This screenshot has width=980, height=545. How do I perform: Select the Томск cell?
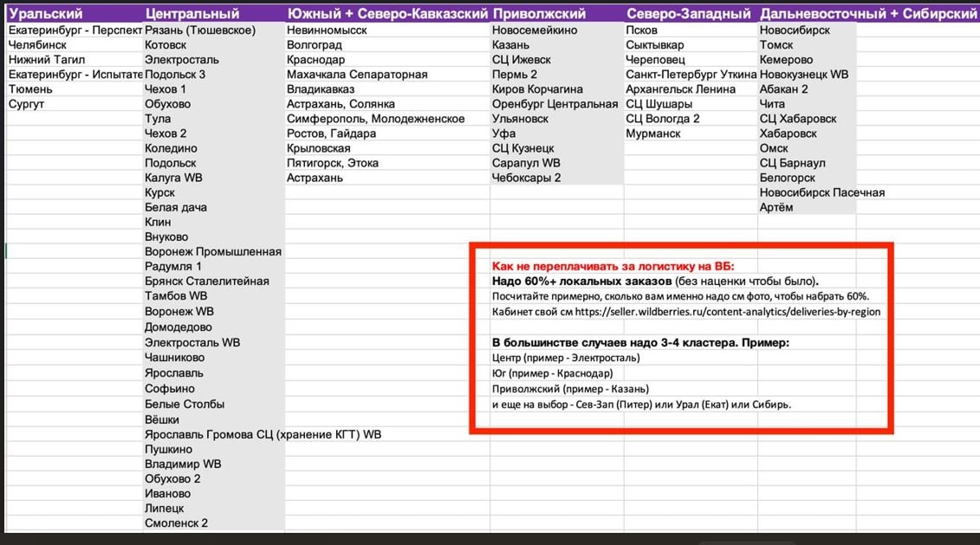(x=807, y=45)
